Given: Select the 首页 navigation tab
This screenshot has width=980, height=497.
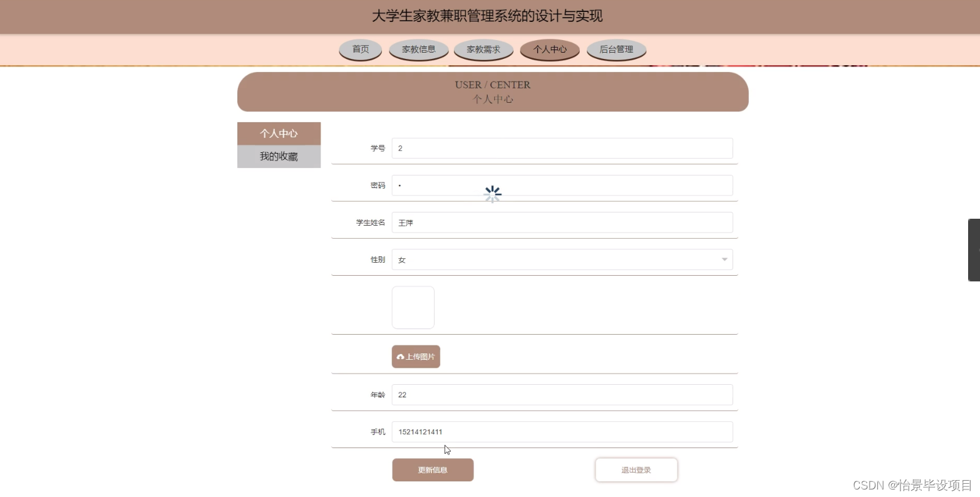Looking at the screenshot, I should [360, 50].
